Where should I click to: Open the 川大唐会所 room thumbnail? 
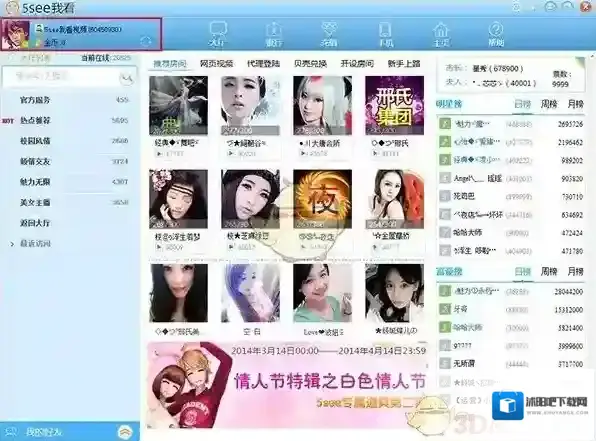pos(322,105)
